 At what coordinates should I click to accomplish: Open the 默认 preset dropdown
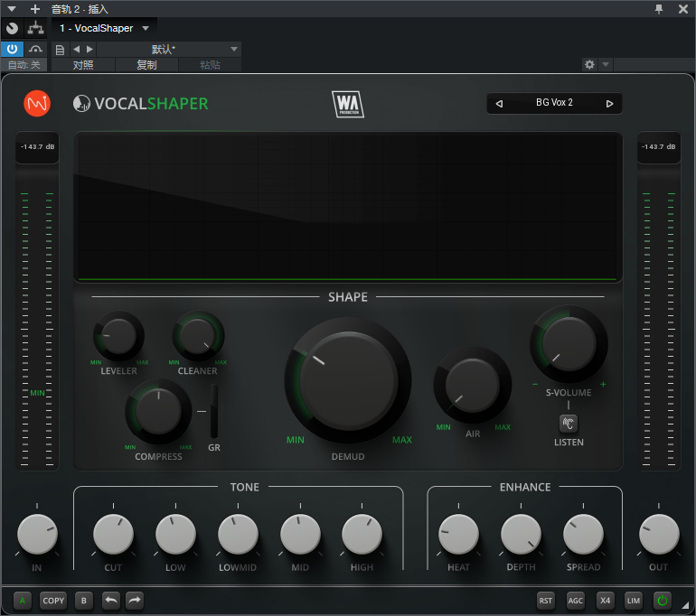coord(169,50)
